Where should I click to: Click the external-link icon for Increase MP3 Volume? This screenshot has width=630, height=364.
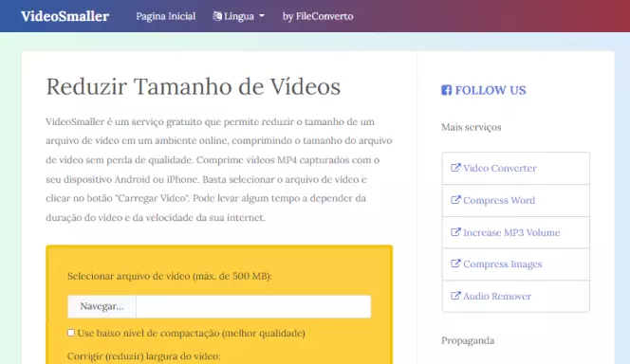455,232
